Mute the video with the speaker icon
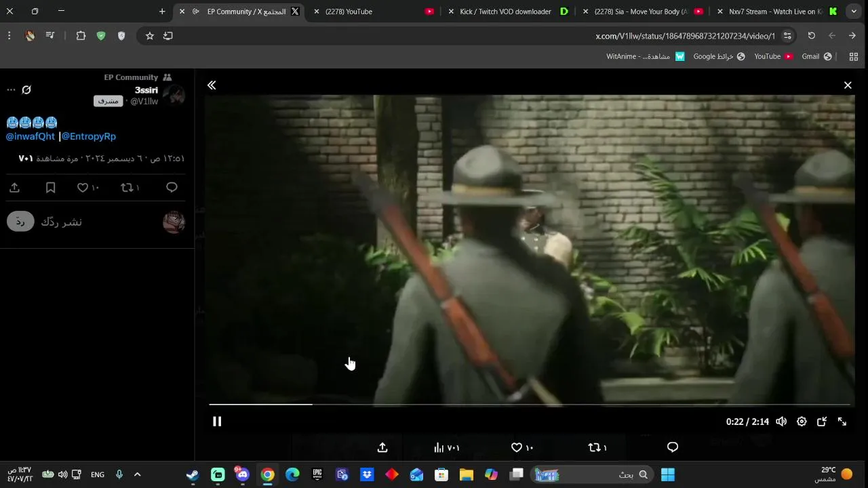The image size is (868, 488). click(781, 422)
